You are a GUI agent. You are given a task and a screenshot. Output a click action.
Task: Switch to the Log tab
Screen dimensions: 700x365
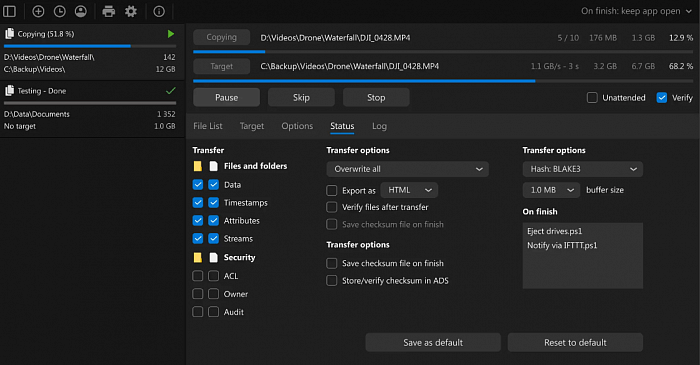379,126
